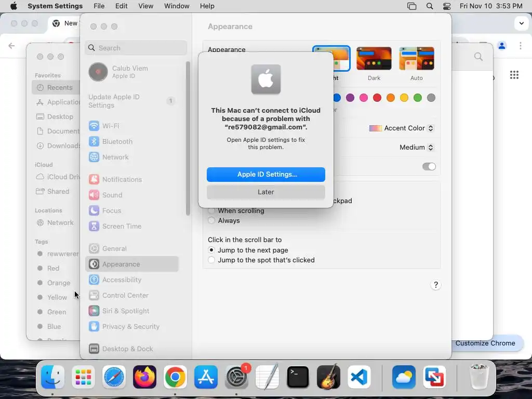532x399 pixels.
Task: Launch Safari from the Dock
Action: (114, 377)
